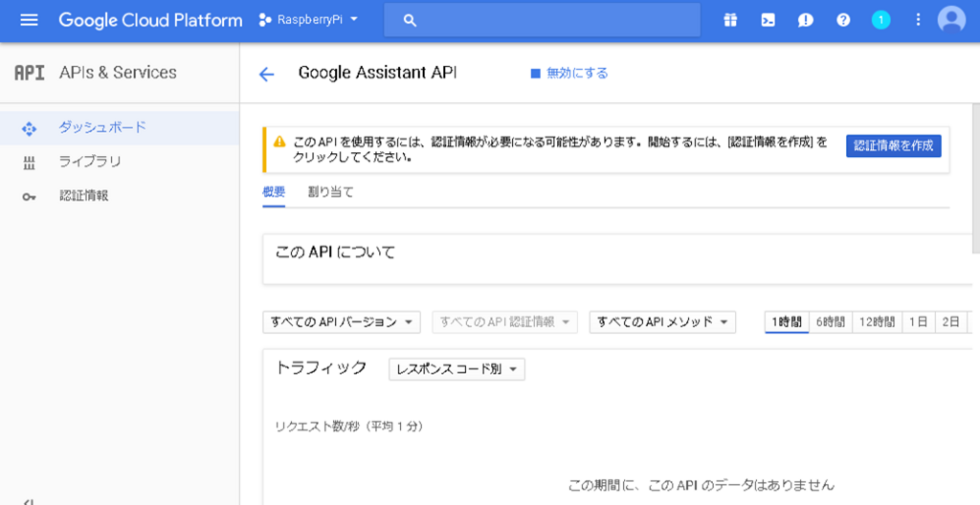The image size is (980, 505).
Task: Expand すべての API バージョン dropdown
Action: pyautogui.click(x=342, y=322)
